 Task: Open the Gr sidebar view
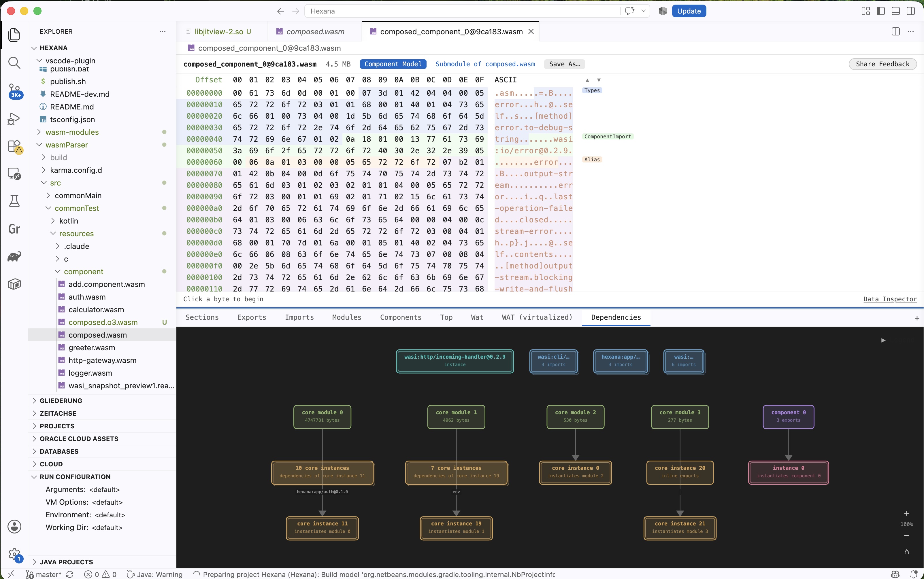point(14,229)
